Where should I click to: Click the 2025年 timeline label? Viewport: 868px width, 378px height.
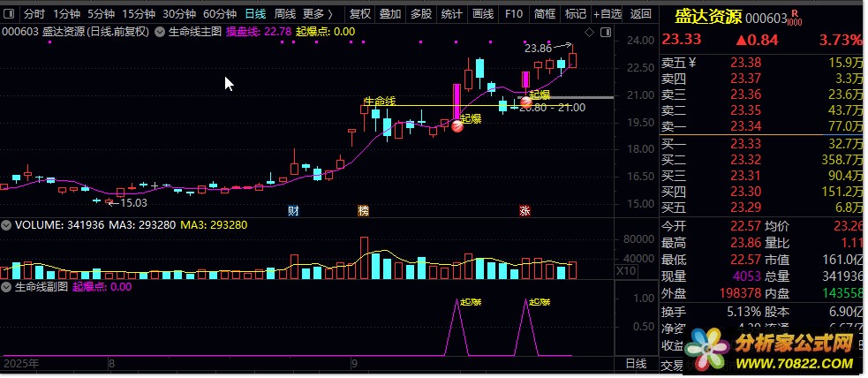[21, 364]
